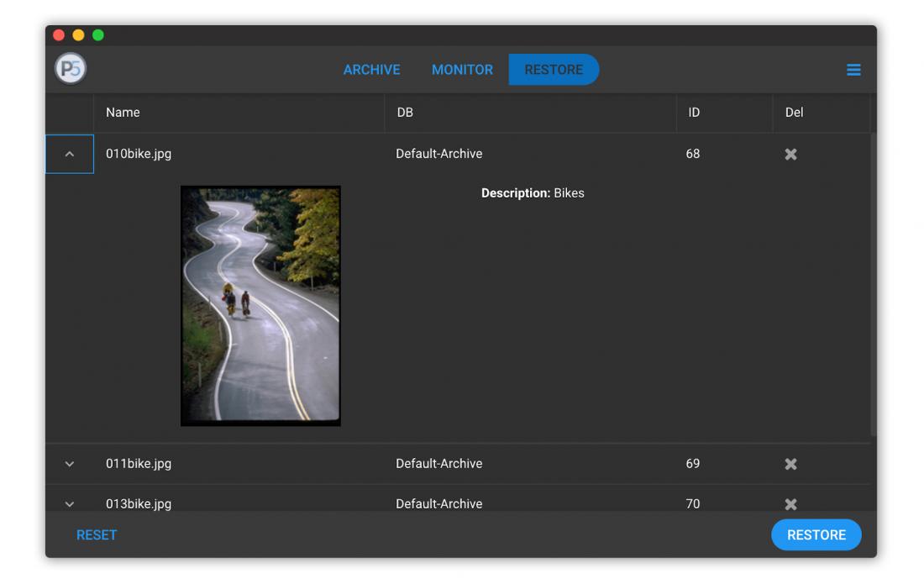Select the 011bike.jpg file name
Viewport: 924px width, 584px height.
pos(139,464)
